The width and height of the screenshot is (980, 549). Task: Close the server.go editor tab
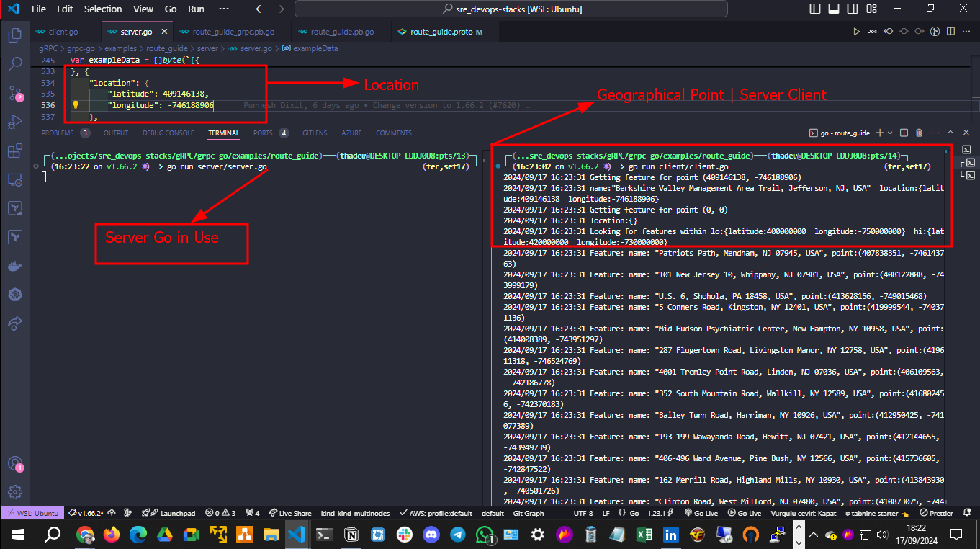(x=163, y=32)
